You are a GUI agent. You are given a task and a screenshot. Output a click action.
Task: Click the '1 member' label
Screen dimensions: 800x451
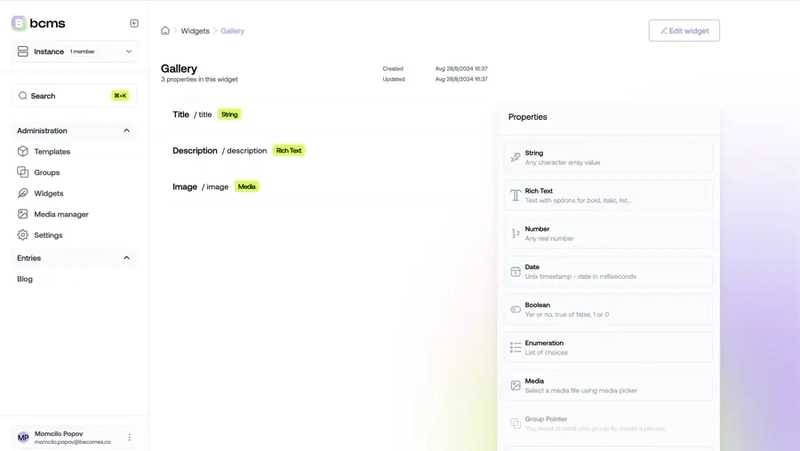coord(82,52)
